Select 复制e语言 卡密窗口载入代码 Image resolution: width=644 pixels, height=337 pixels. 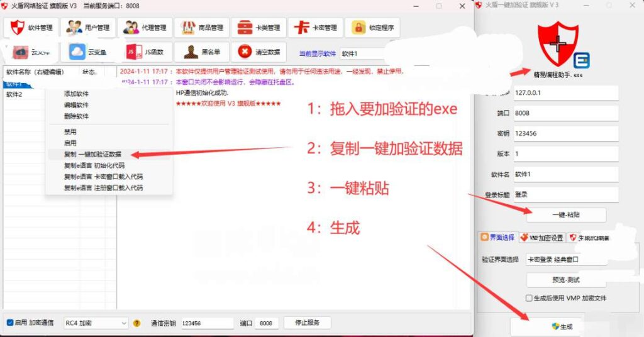(x=104, y=177)
